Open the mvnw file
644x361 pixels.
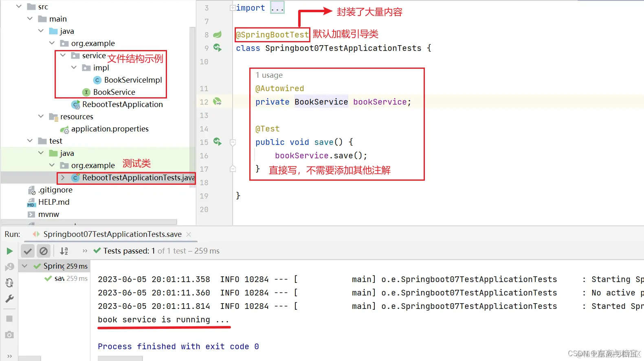coord(48,214)
